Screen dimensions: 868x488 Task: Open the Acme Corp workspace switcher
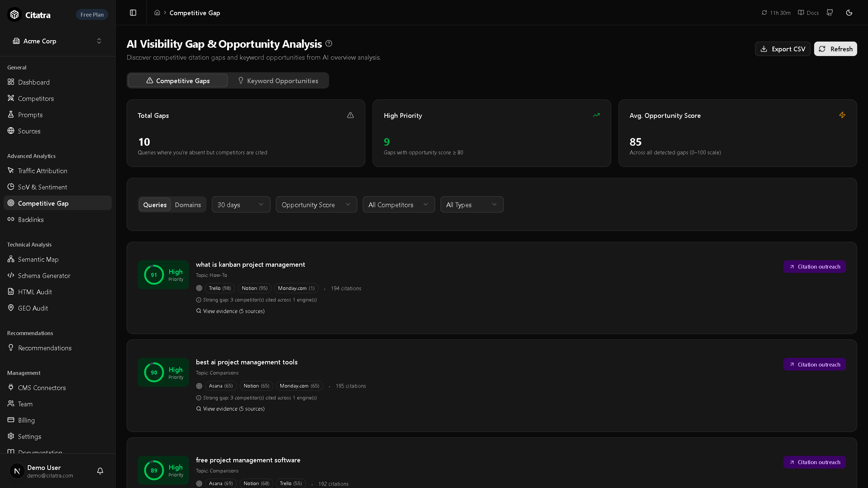click(x=58, y=41)
